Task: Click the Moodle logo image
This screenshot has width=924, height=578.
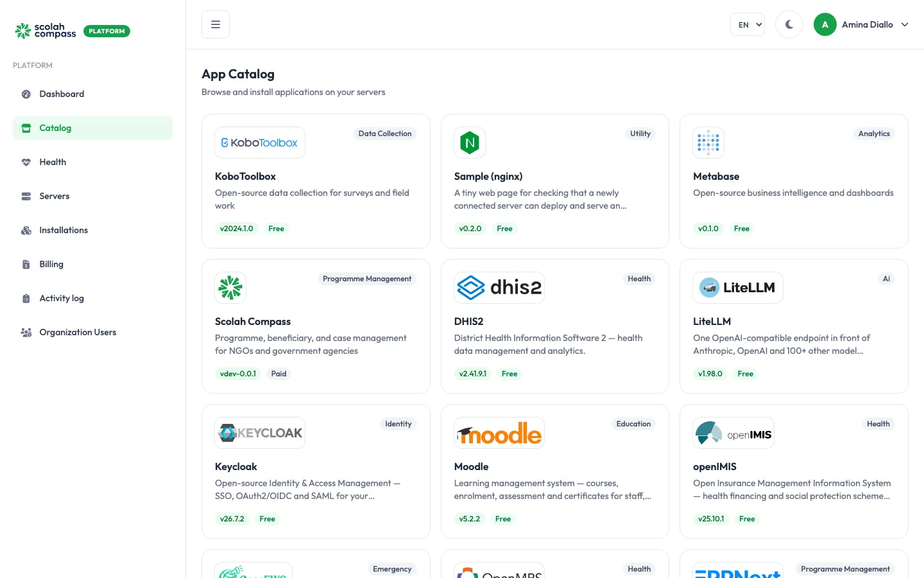Action: point(499,433)
